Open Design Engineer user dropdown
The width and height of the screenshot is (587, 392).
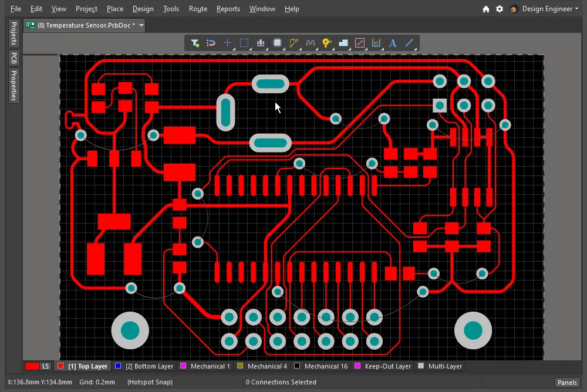click(549, 9)
